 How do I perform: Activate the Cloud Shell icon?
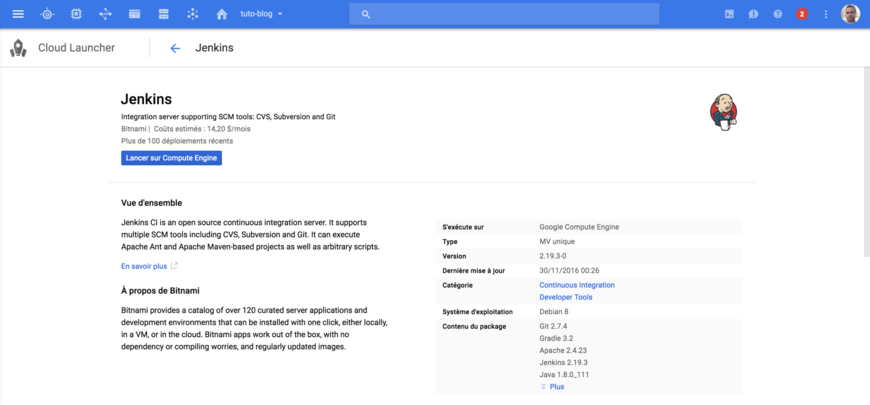point(730,14)
